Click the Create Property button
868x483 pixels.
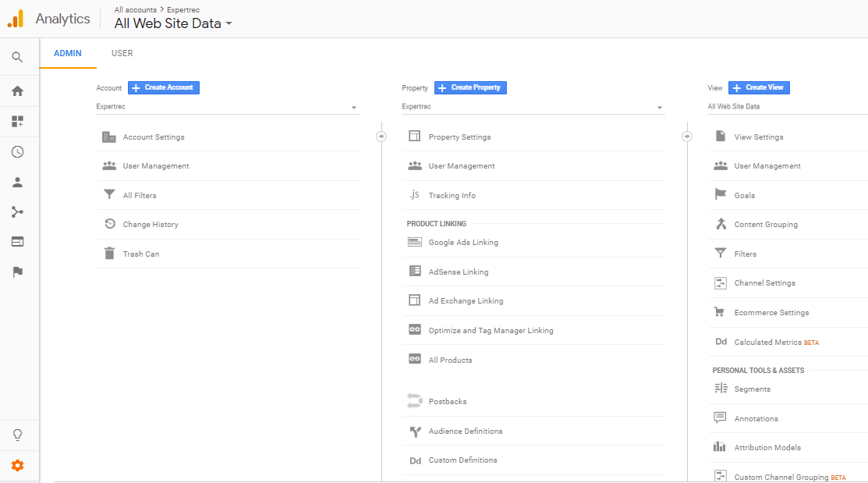[x=470, y=87]
